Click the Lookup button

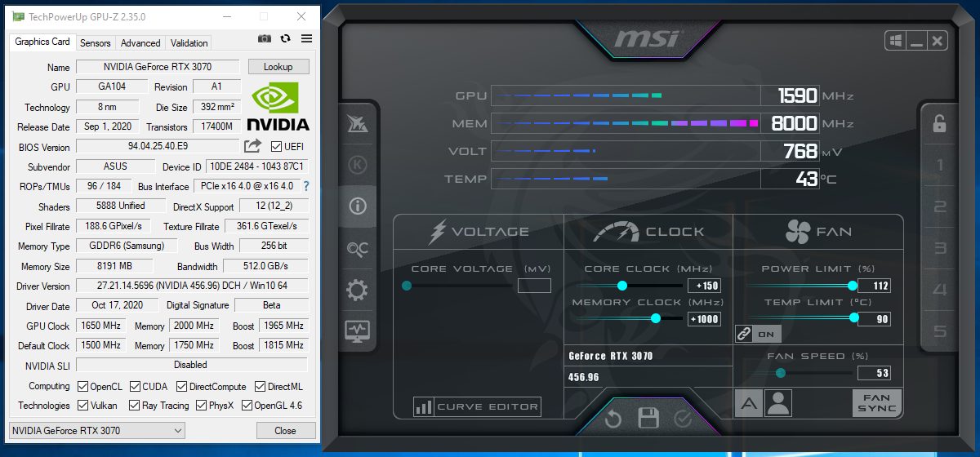point(278,67)
